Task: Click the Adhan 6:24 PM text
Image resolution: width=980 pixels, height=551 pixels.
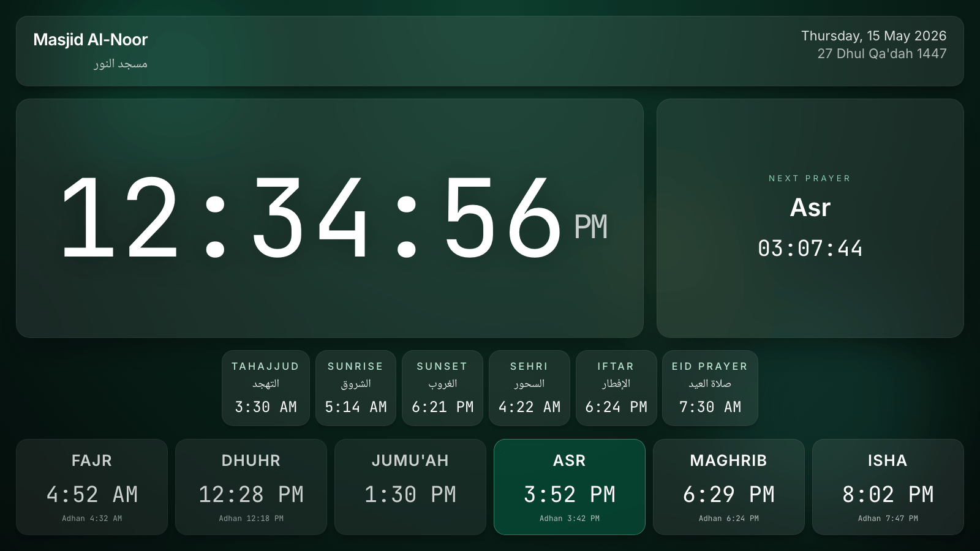Action: click(x=729, y=519)
